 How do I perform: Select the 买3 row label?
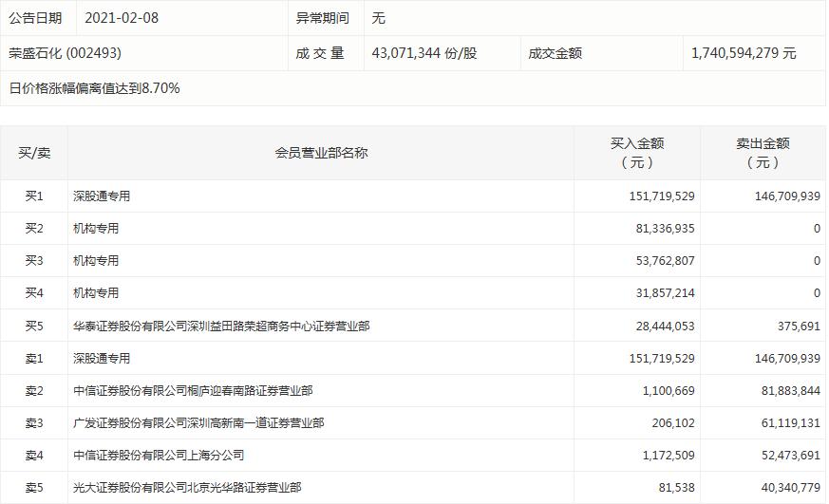[34, 261]
